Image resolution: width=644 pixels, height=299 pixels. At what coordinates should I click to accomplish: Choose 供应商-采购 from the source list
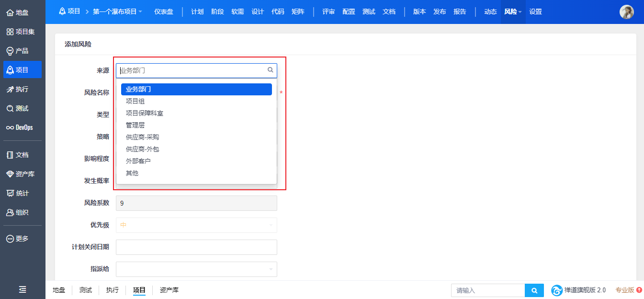tap(196, 137)
